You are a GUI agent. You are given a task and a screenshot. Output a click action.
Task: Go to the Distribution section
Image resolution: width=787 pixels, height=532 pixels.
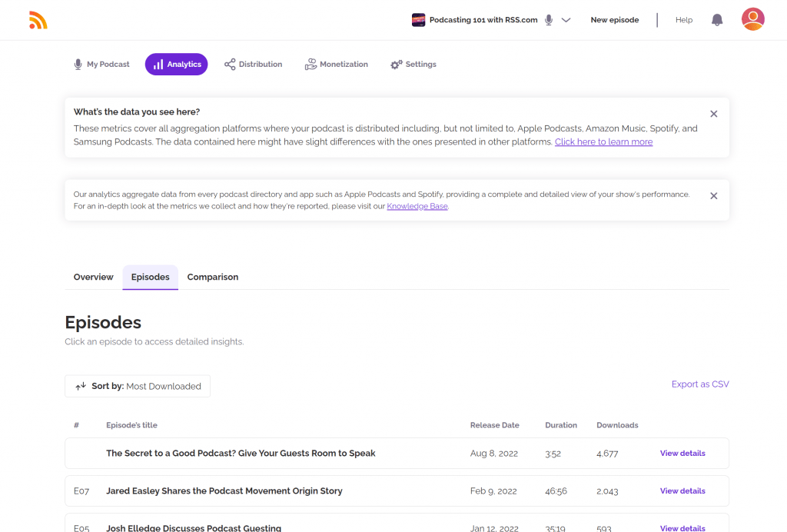[x=253, y=65]
